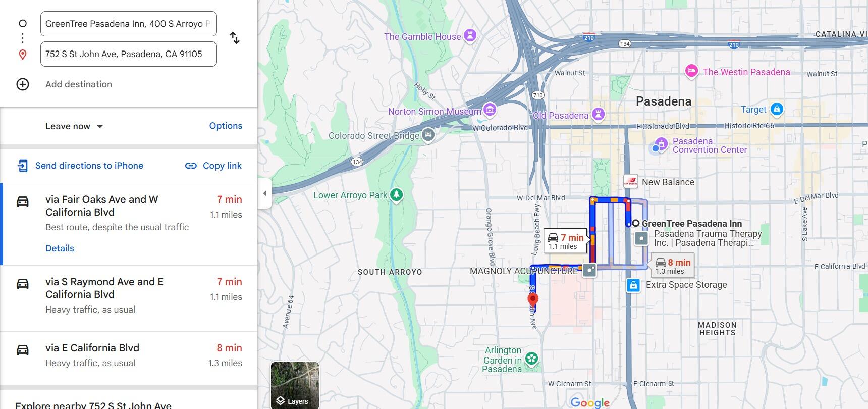Click the Send directions to iPhone icon
The width and height of the screenshot is (868, 409).
click(23, 166)
